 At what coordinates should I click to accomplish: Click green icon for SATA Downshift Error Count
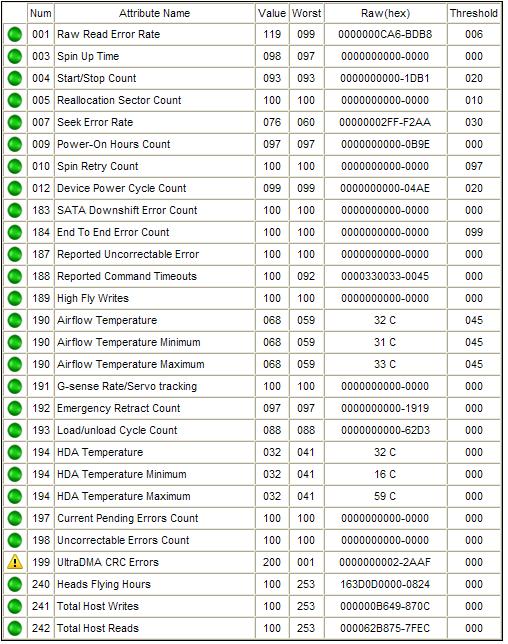[x=15, y=210]
